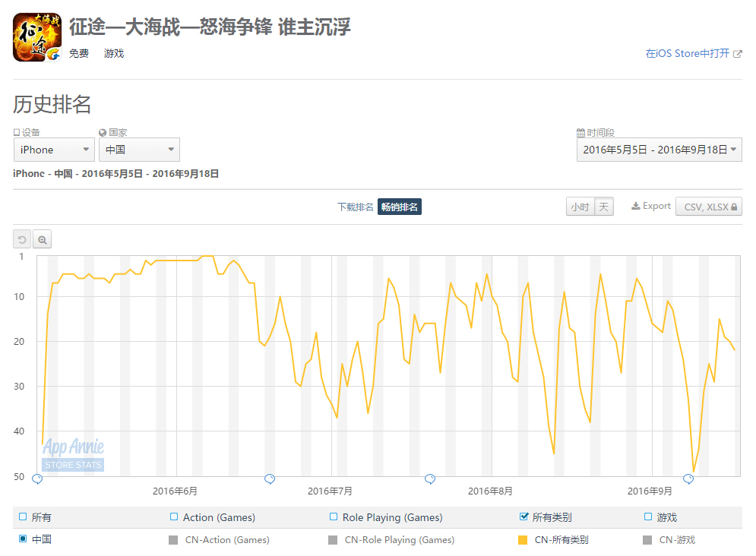Open the iPhone device dropdown
The height and width of the screenshot is (556, 756).
54,150
